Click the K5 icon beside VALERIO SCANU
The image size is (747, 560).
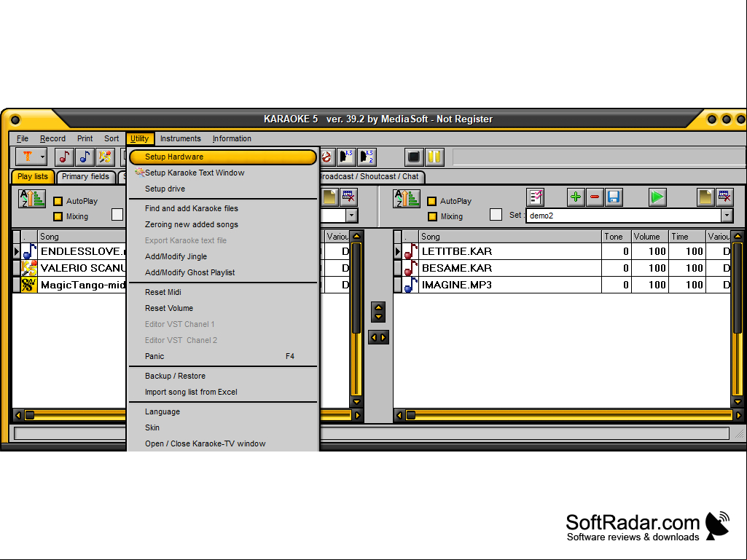pos(29,267)
